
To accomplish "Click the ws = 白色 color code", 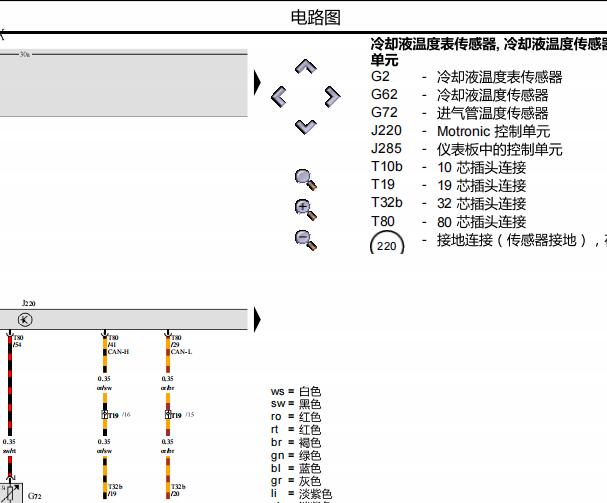I will (x=296, y=391).
